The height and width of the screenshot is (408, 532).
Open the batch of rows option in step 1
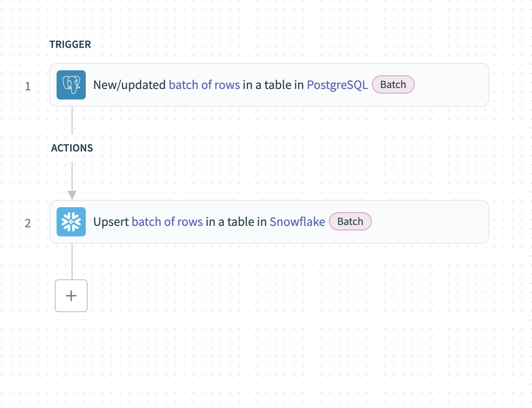[204, 84]
